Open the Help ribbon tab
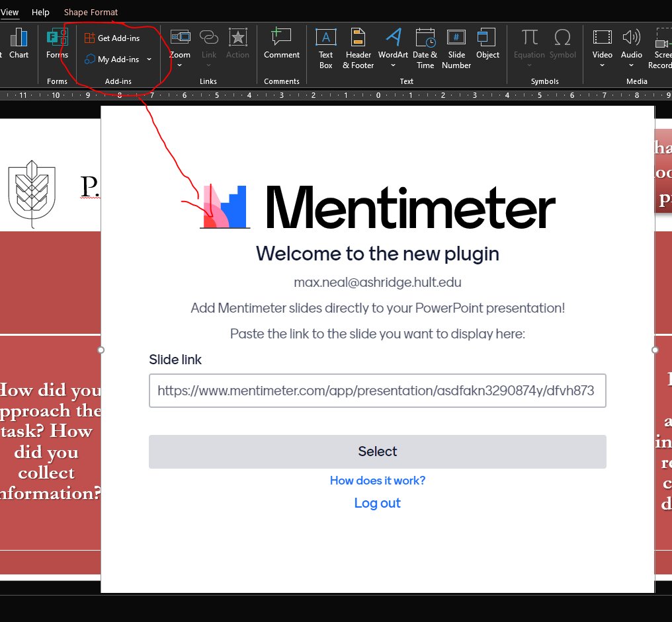672x622 pixels. [x=40, y=12]
